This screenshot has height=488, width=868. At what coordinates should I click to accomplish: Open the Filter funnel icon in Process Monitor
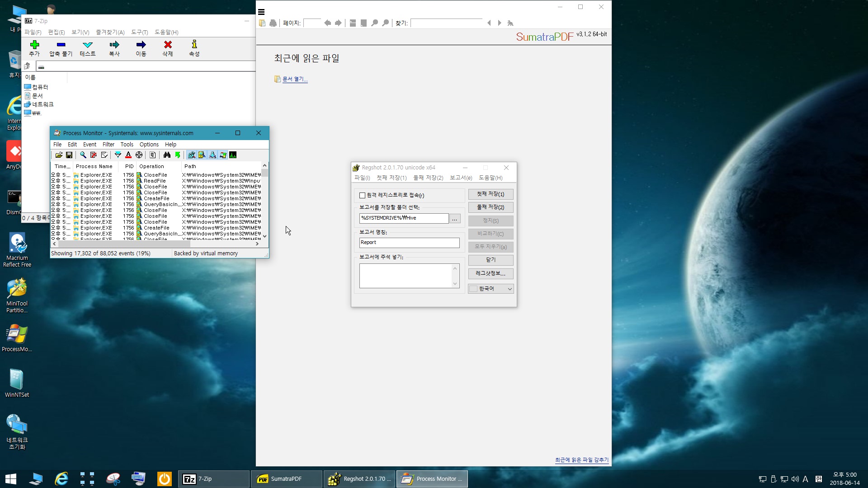118,155
